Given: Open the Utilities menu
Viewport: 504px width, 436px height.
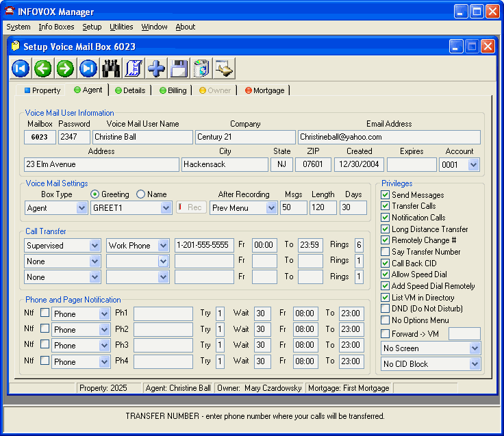Looking at the screenshot, I should tap(121, 27).
